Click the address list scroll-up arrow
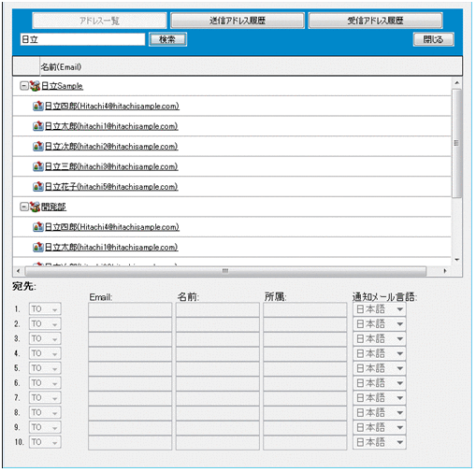The image size is (476, 472). pyautogui.click(x=456, y=83)
